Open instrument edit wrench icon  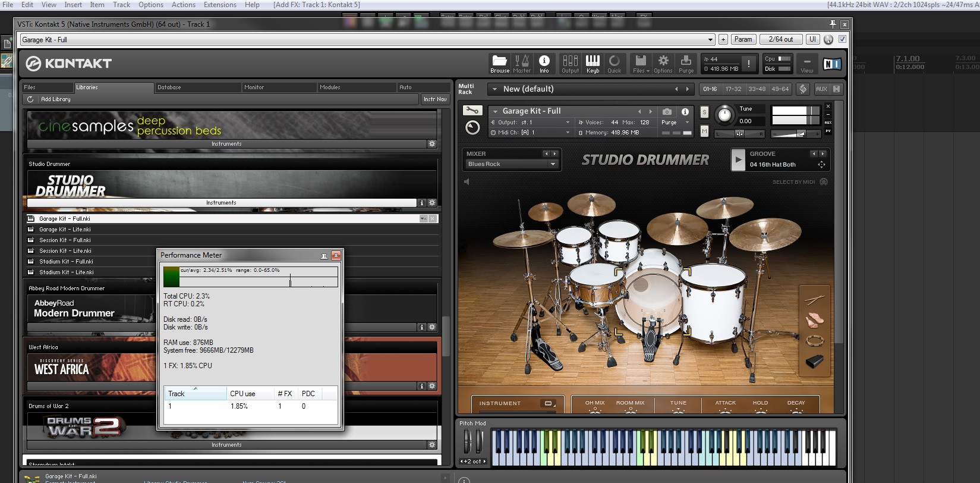472,111
